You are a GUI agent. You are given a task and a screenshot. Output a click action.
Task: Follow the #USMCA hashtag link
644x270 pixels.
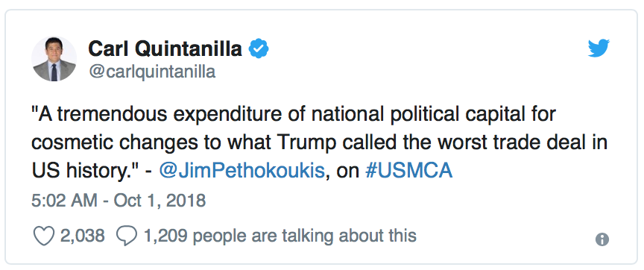[x=408, y=171]
